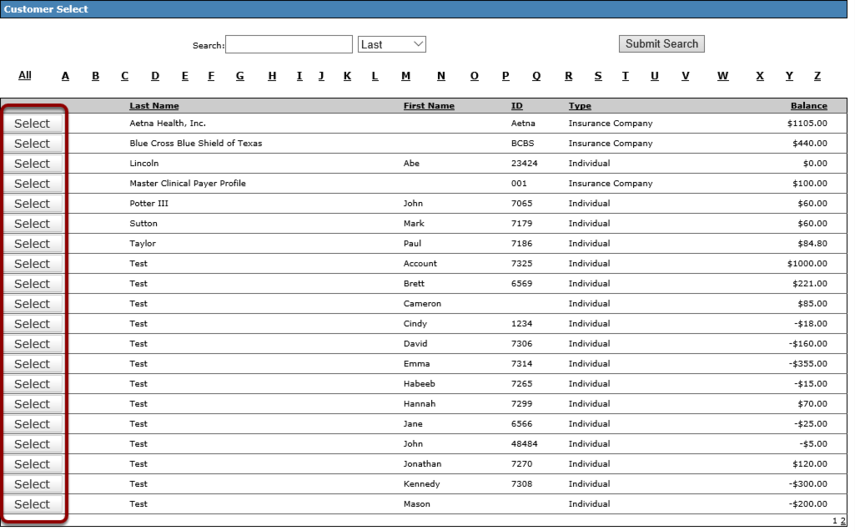This screenshot has height=531, width=855.
Task: Select the Blue Cross Blue Shield row
Action: click(32, 144)
